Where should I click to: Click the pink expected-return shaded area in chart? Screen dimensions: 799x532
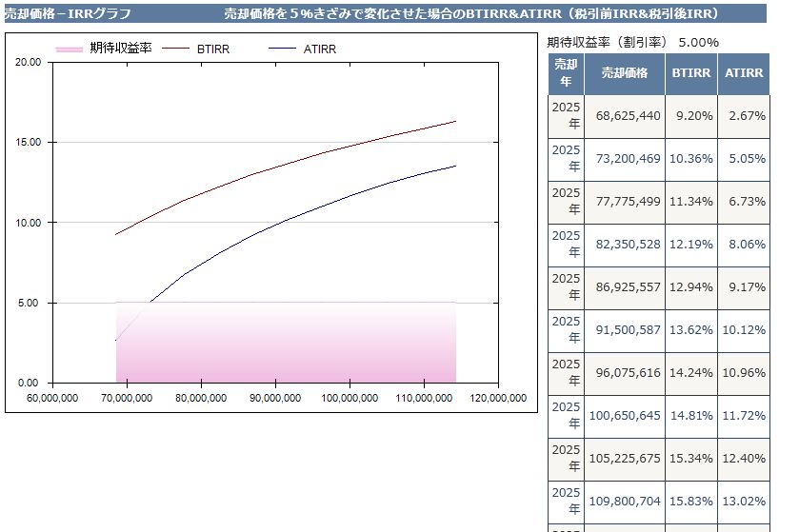286,347
